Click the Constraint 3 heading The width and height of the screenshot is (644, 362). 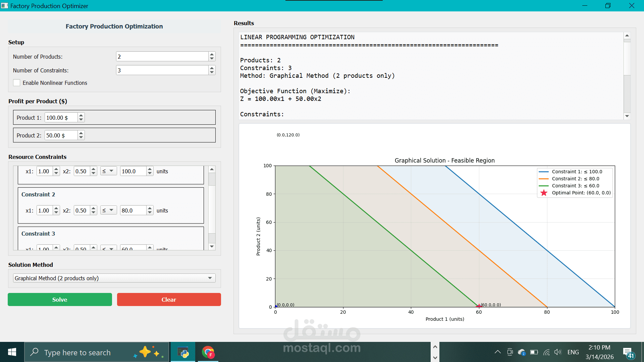tap(38, 234)
